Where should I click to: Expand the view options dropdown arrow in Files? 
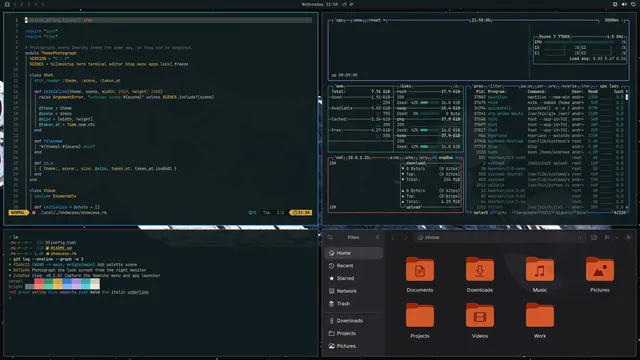tap(616, 237)
